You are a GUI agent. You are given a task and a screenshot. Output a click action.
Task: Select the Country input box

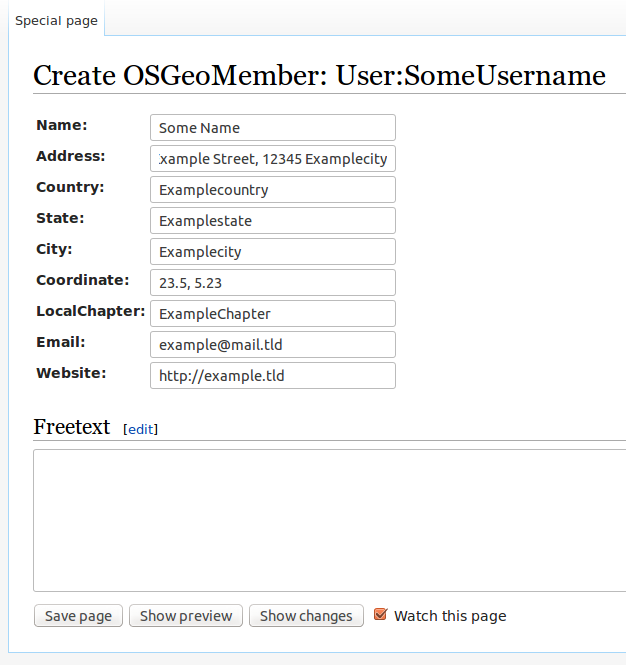click(x=272, y=190)
